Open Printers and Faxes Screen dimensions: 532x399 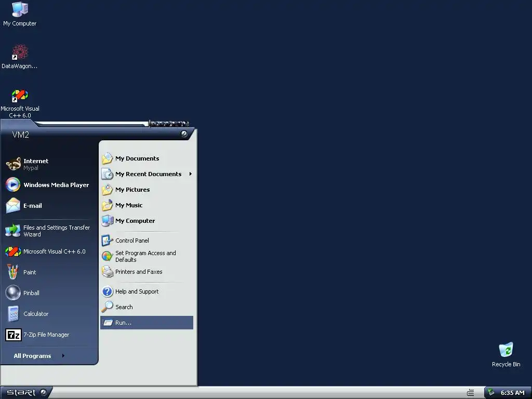[147, 272]
